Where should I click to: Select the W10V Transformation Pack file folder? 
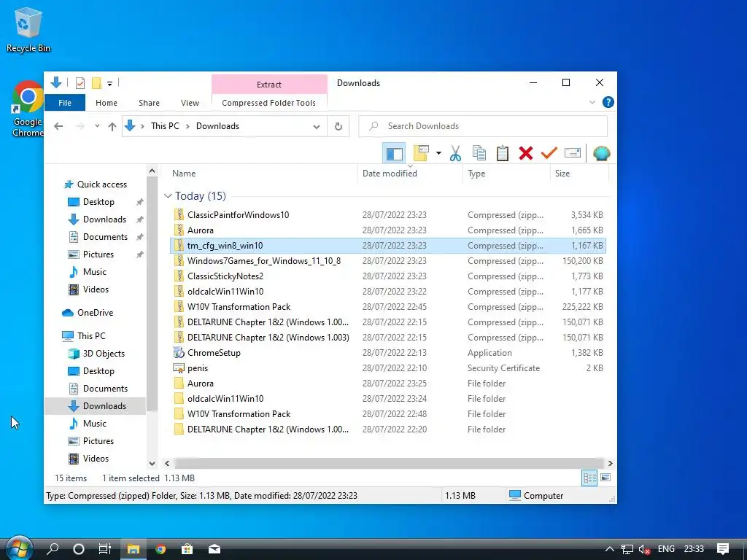coord(388,414)
